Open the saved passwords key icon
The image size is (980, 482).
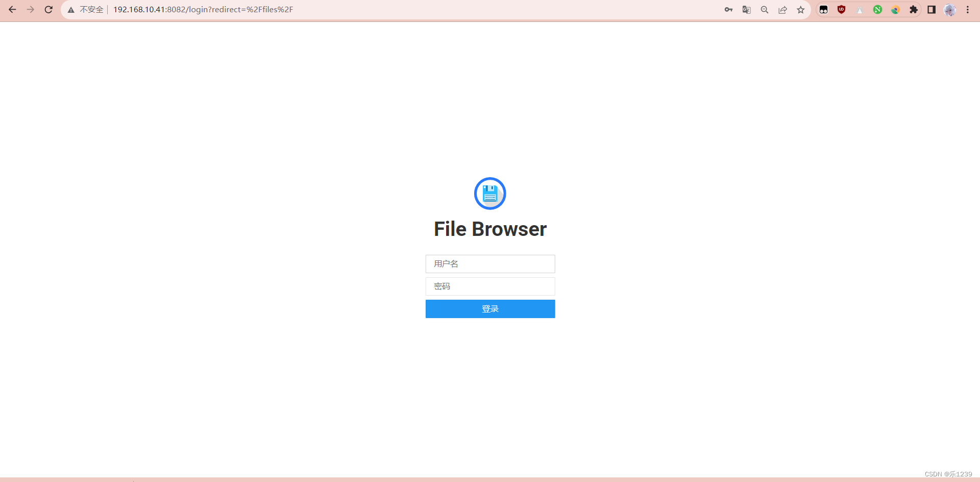[728, 10]
